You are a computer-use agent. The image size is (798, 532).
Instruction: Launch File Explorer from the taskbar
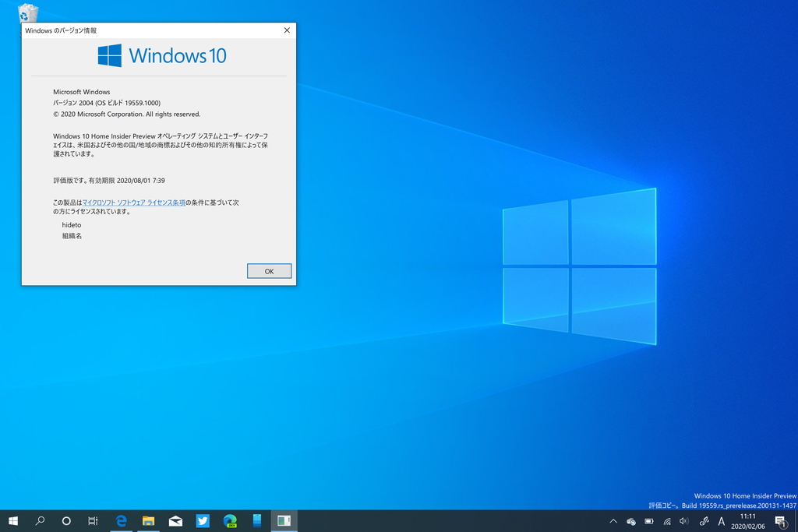pos(148,522)
